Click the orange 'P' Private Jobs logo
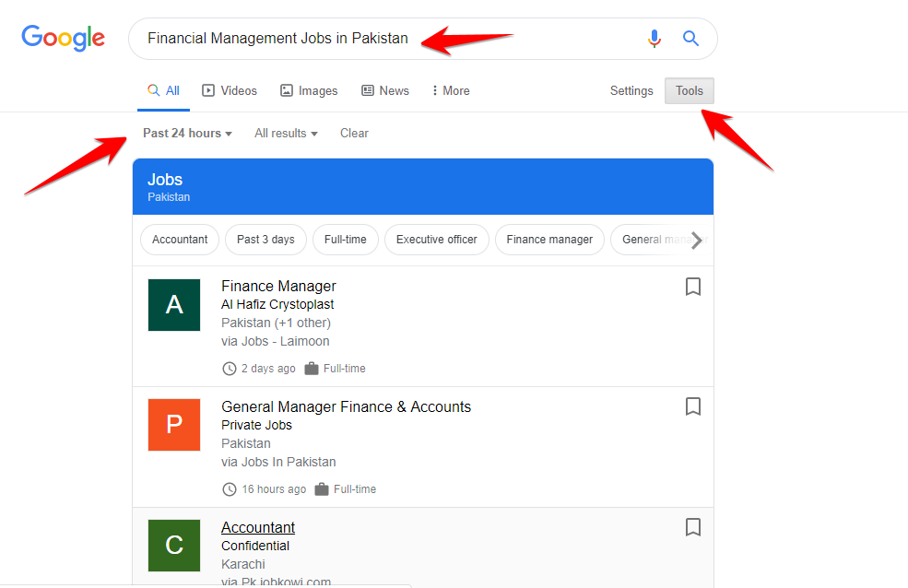The image size is (908, 588). pyautogui.click(x=174, y=425)
